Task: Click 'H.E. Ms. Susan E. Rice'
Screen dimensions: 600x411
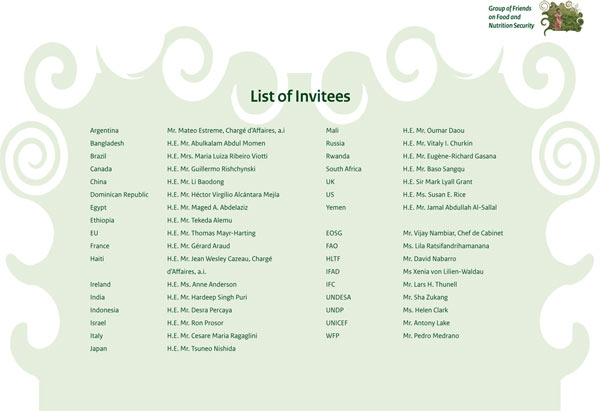Action: point(434,195)
